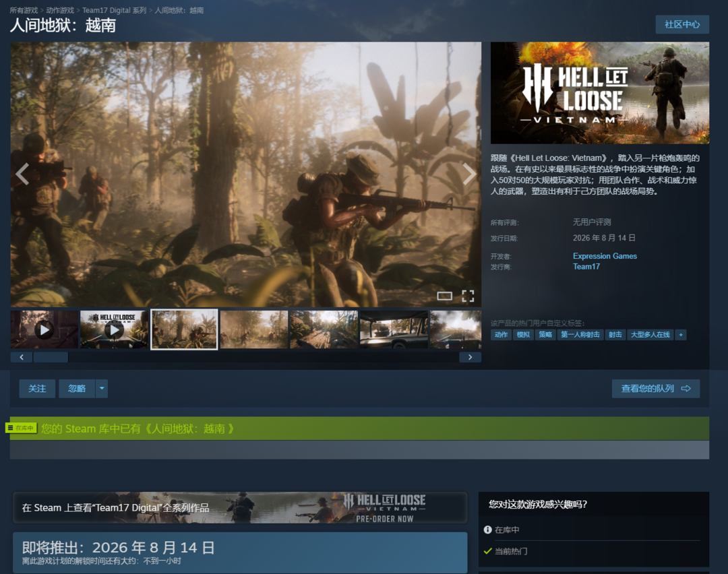Click the 忽略 ignore button

coord(77,389)
